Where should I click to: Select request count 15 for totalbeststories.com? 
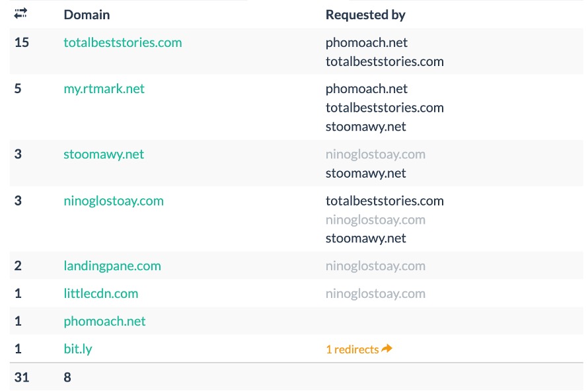pos(21,43)
